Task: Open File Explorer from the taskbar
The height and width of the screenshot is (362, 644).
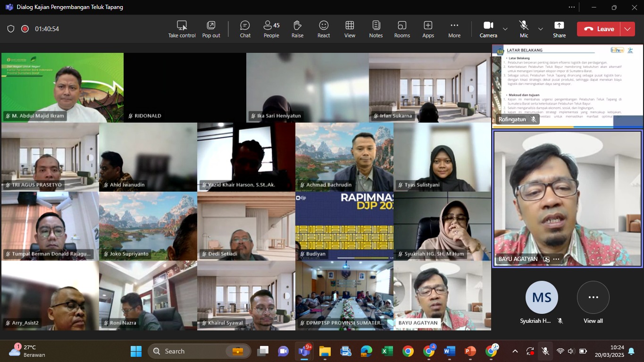Action: coord(325,351)
